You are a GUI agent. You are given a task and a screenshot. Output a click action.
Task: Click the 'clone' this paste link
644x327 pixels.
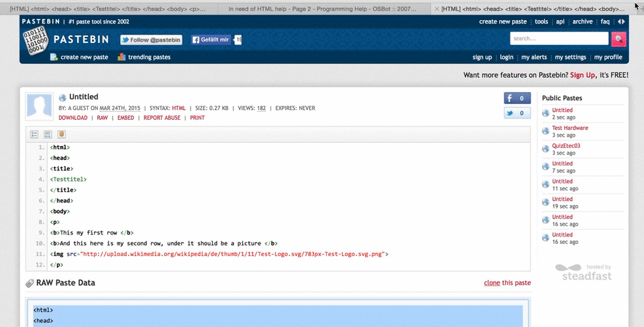coord(492,283)
